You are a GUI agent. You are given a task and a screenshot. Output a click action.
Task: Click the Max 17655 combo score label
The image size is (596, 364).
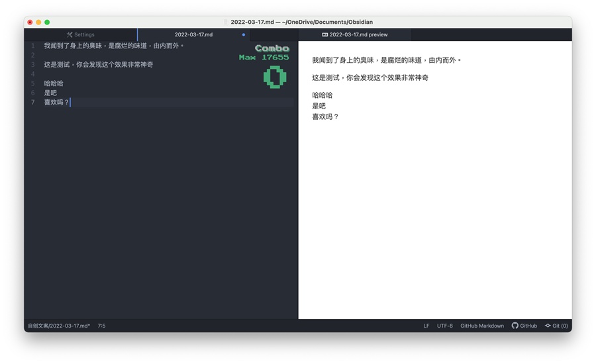[x=264, y=58]
